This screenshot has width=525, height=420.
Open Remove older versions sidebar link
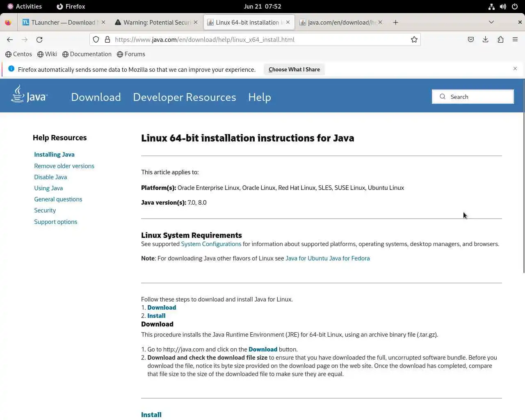click(64, 166)
